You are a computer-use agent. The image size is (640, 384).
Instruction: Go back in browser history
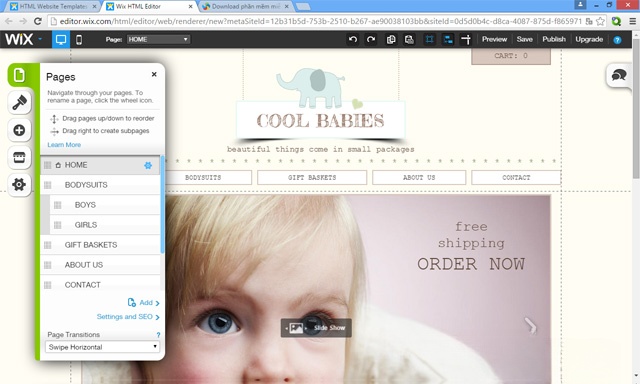tap(9, 21)
